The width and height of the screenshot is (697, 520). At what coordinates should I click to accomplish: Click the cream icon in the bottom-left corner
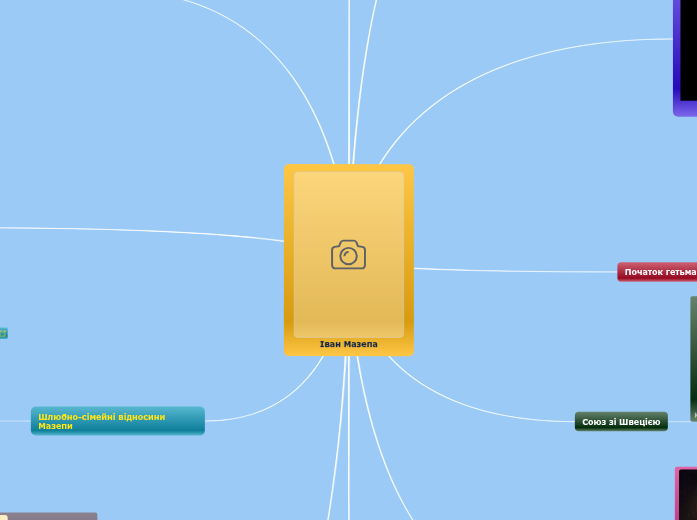point(3,516)
